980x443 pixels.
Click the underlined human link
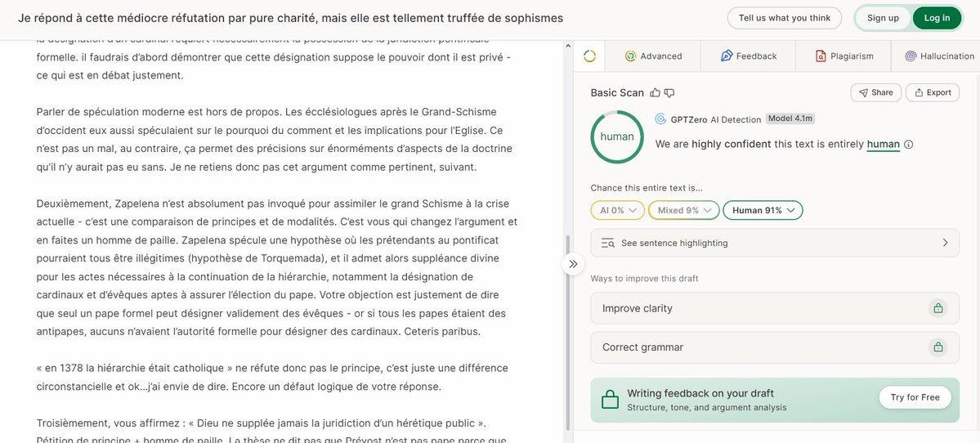pyautogui.click(x=883, y=145)
